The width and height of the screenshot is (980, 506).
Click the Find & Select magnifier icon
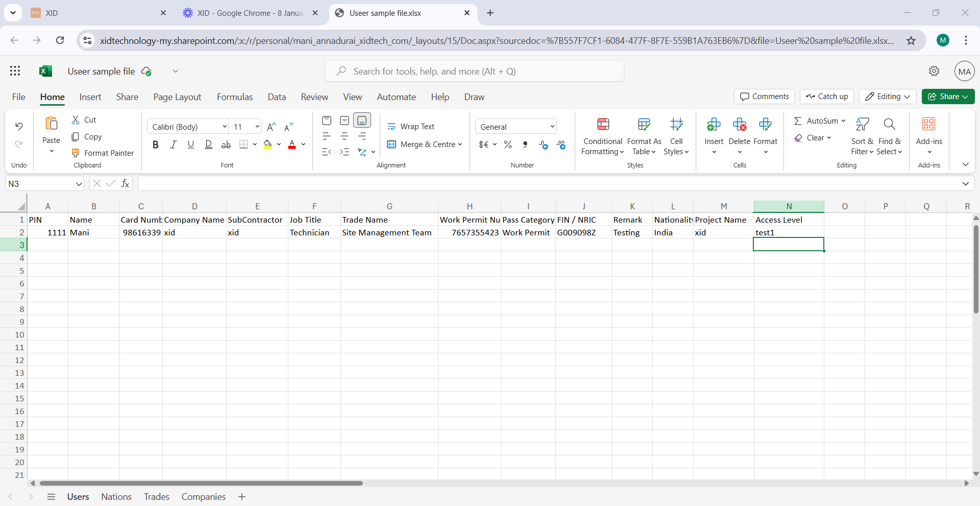tap(889, 125)
